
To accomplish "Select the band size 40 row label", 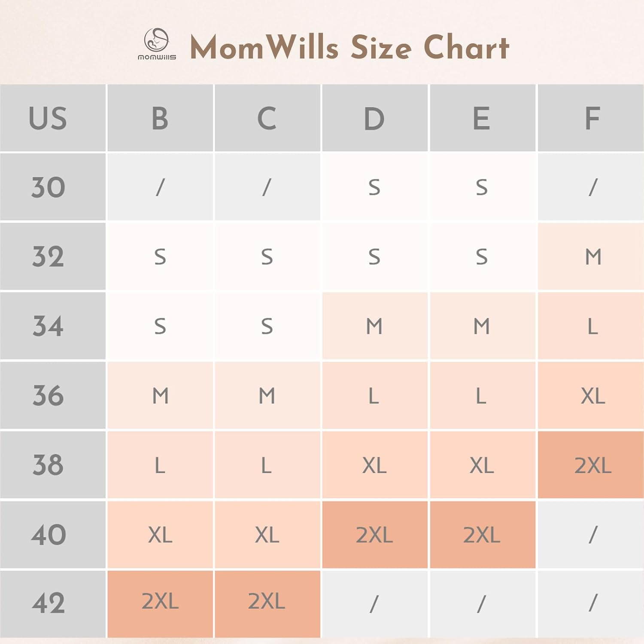I will 48,535.
